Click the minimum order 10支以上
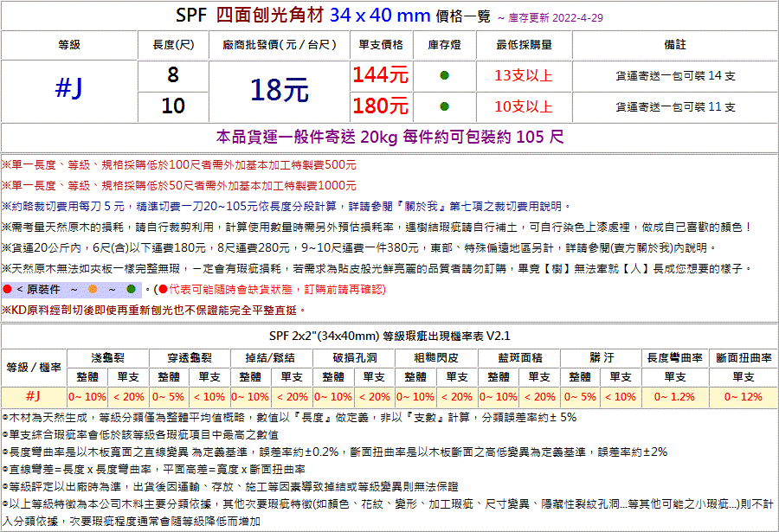This screenshot has width=779, height=532. 524,106
